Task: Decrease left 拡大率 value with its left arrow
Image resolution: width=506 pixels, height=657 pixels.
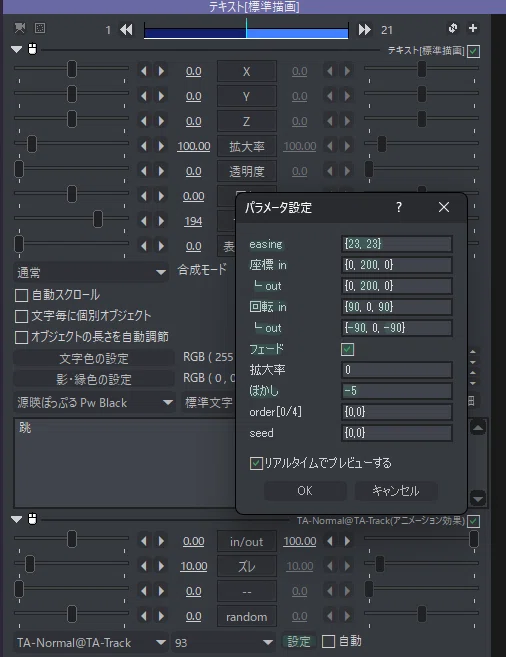Action: [x=144, y=146]
